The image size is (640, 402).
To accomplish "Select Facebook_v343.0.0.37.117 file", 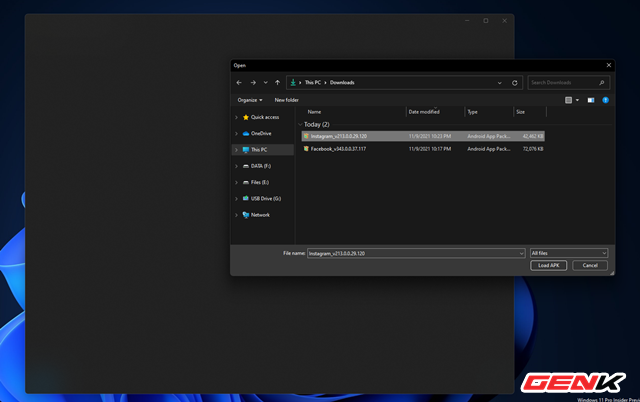I will pyautogui.click(x=423, y=149).
